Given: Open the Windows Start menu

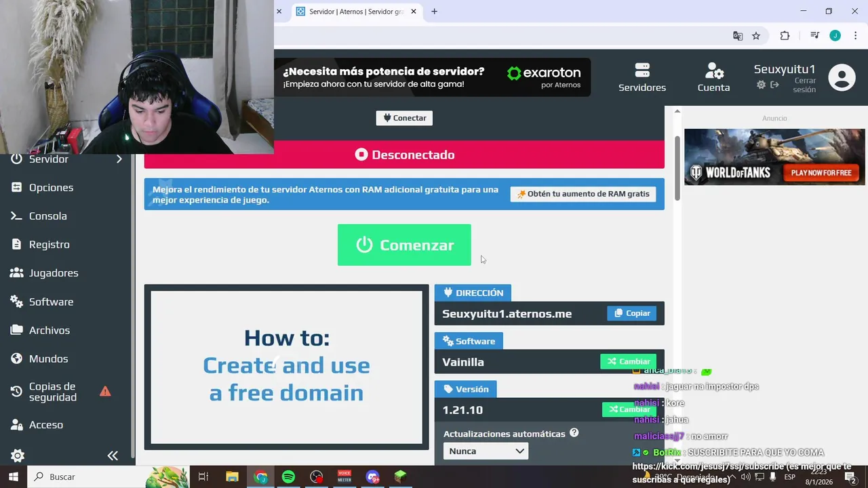Looking at the screenshot, I should 13,476.
